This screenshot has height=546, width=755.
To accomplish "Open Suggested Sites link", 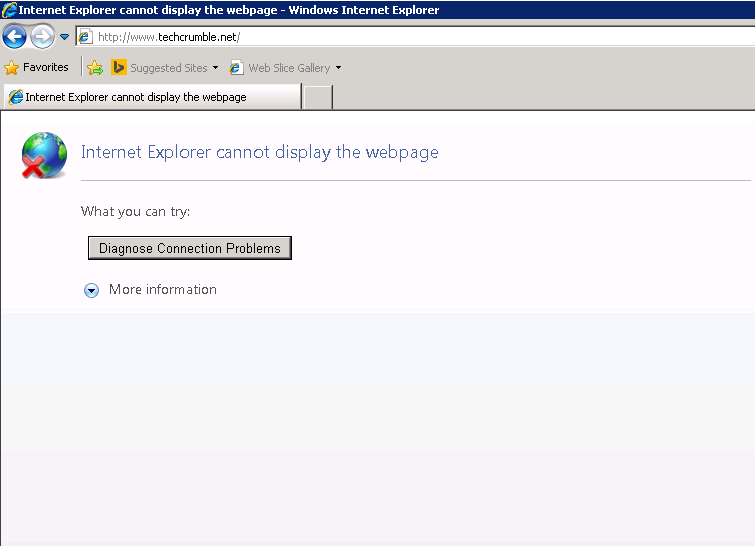I will click(x=169, y=68).
